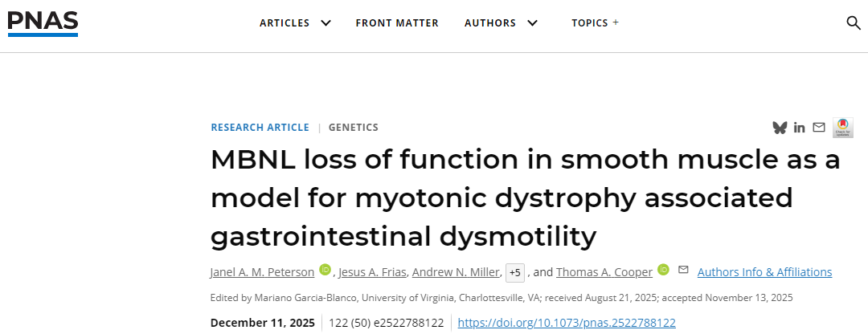The height and width of the screenshot is (334, 868).
Task: Click the Research Article label
Action: [260, 128]
